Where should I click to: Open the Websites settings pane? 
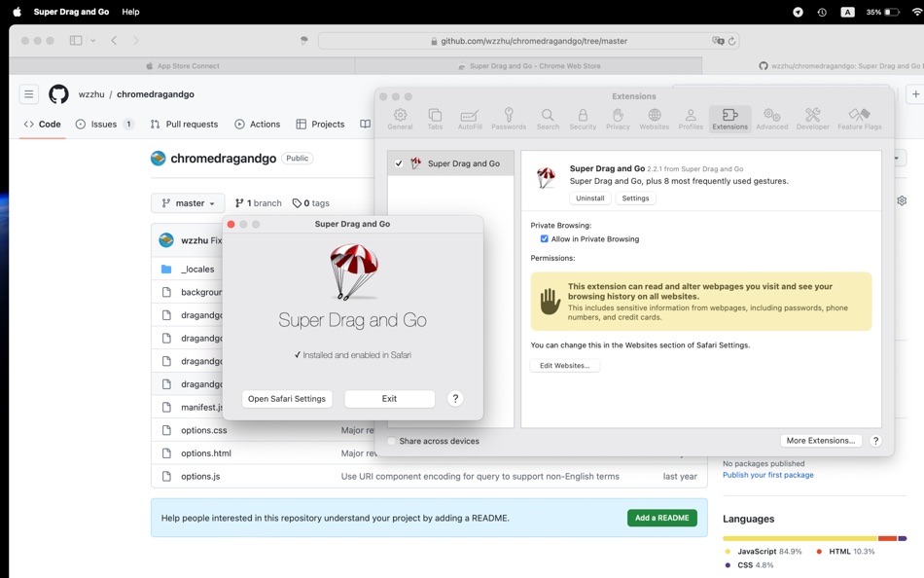pos(655,119)
